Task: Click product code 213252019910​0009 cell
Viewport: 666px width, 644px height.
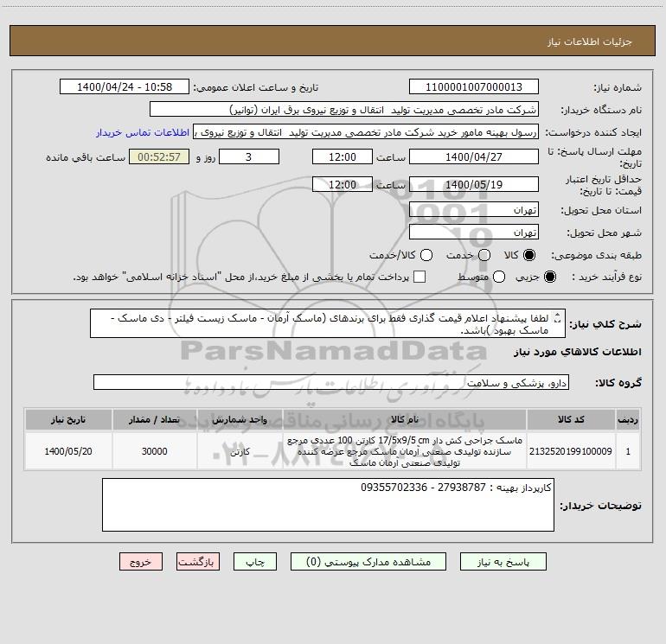Action: tap(571, 451)
